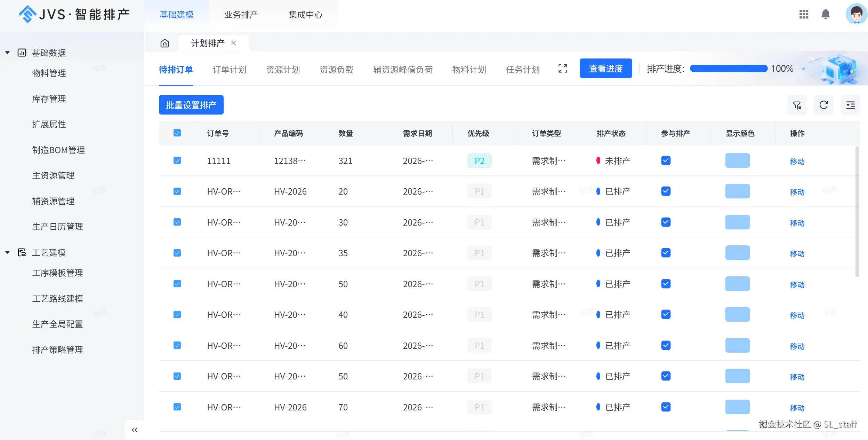Click the refresh table icon

tap(823, 105)
